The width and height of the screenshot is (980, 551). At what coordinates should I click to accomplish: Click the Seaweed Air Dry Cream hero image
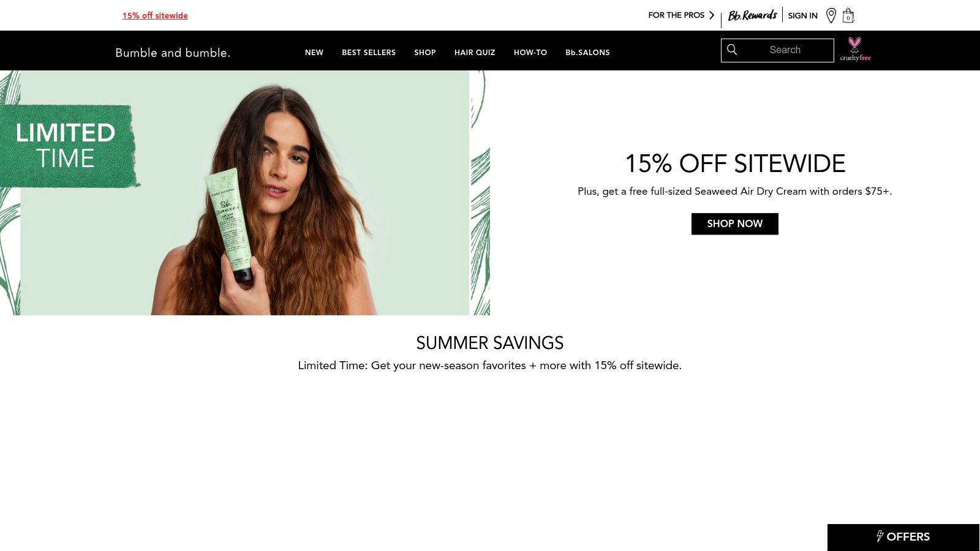tap(245, 193)
